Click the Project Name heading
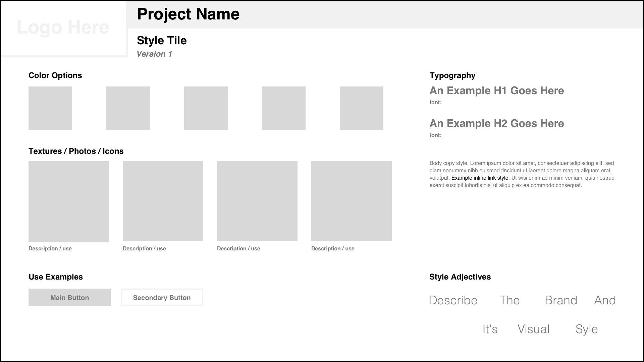 point(188,14)
